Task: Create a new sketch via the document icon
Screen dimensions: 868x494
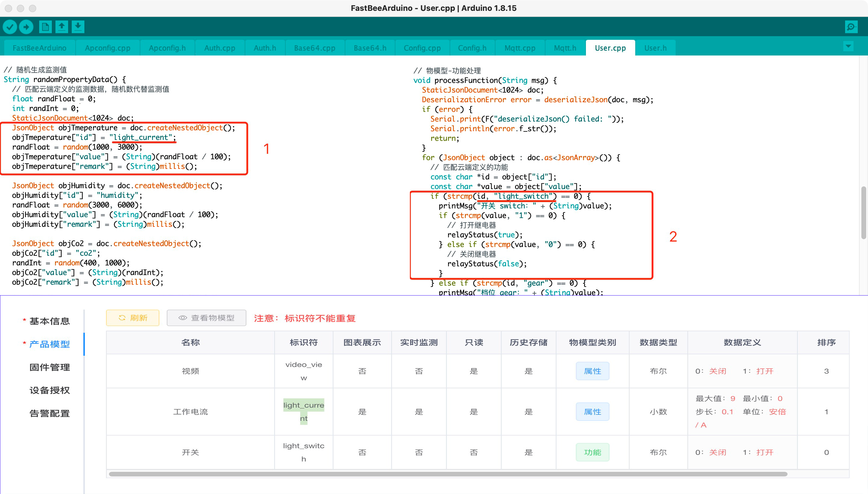Action: pos(45,27)
